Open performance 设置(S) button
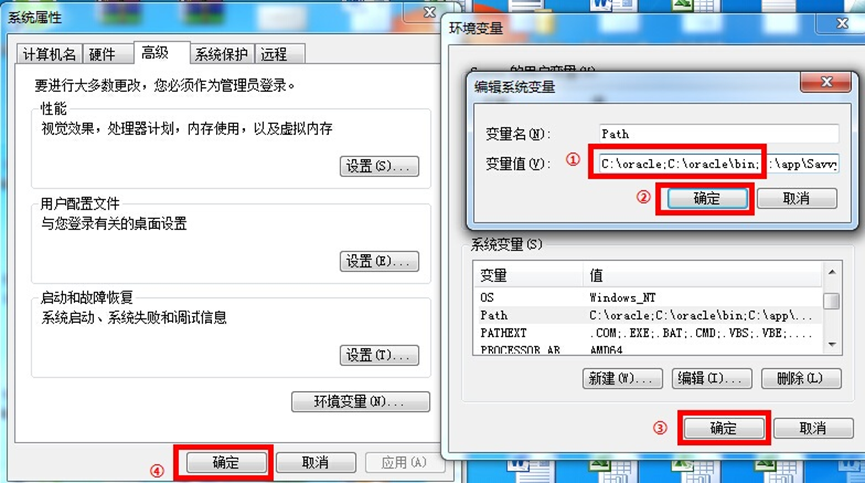The image size is (865, 483). click(379, 166)
